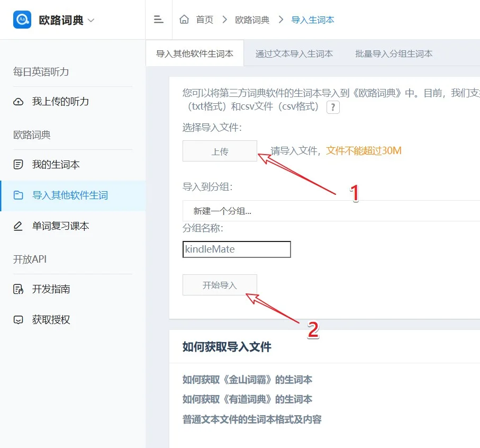Viewport: 480px width, 448px height.
Task: Click the question mark help icon
Action: click(x=333, y=107)
